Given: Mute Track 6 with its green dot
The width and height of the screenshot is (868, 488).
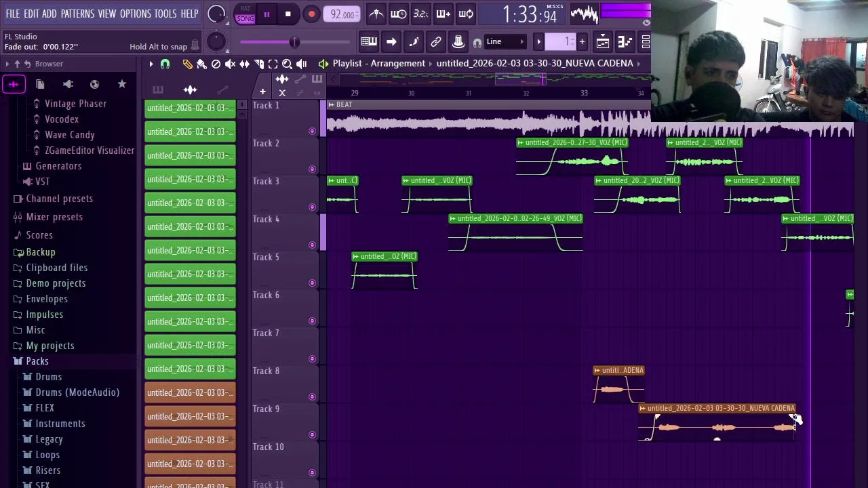Looking at the screenshot, I should [312, 321].
